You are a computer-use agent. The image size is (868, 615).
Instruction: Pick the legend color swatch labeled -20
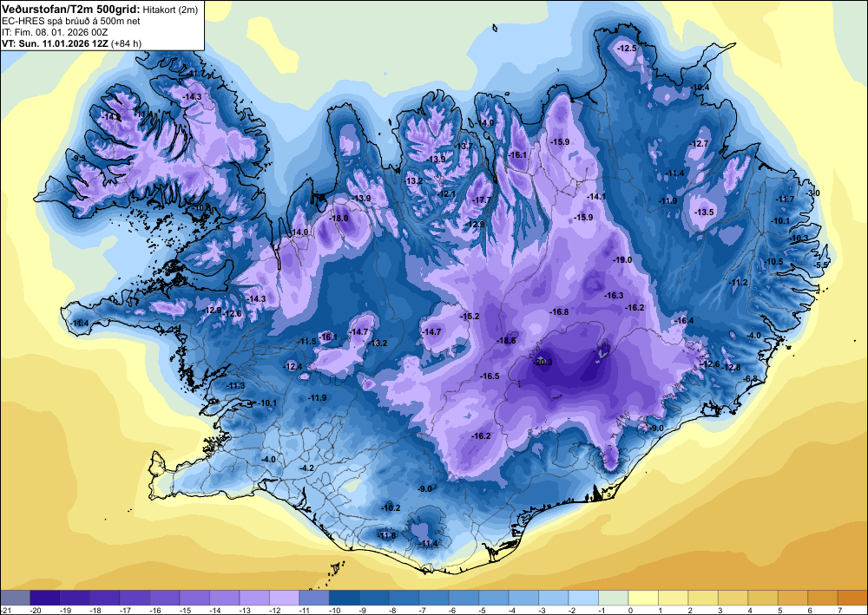(x=45, y=598)
